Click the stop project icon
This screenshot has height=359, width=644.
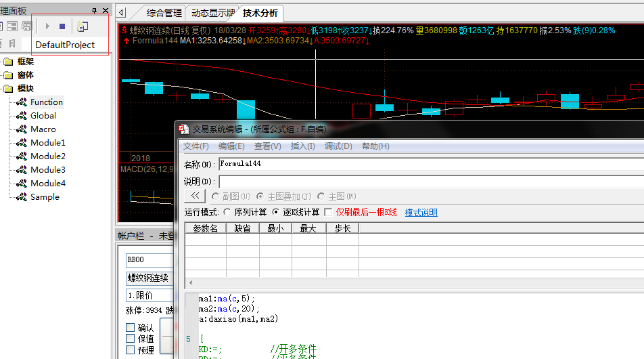point(62,26)
